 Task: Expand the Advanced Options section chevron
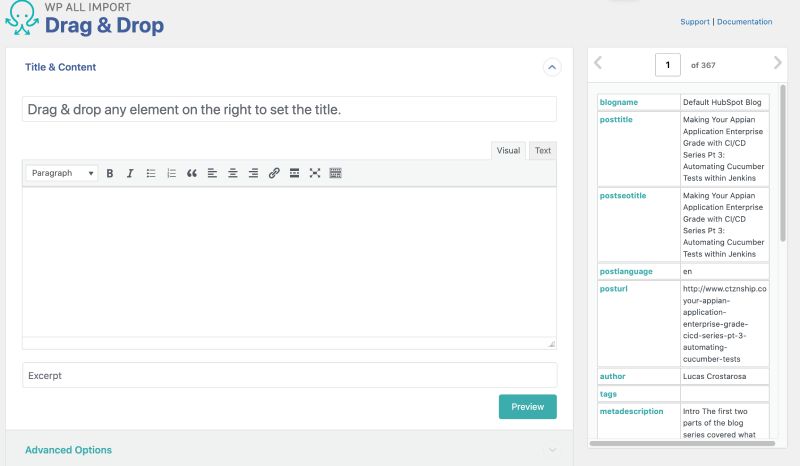click(552, 450)
